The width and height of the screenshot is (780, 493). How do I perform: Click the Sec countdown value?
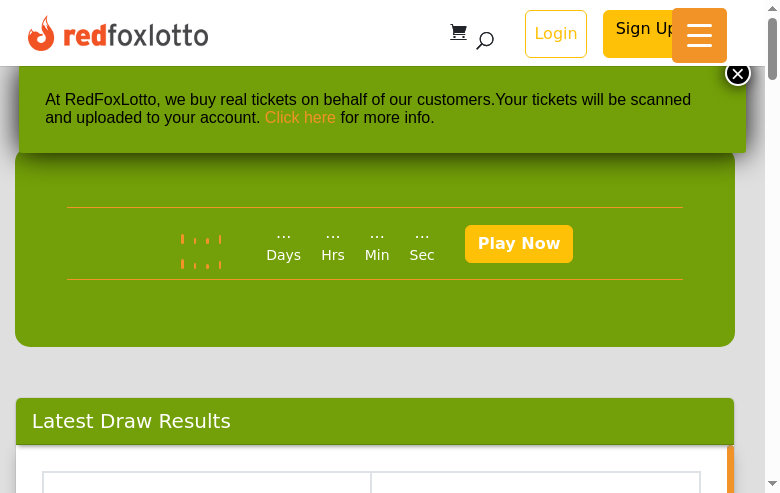[422, 237]
